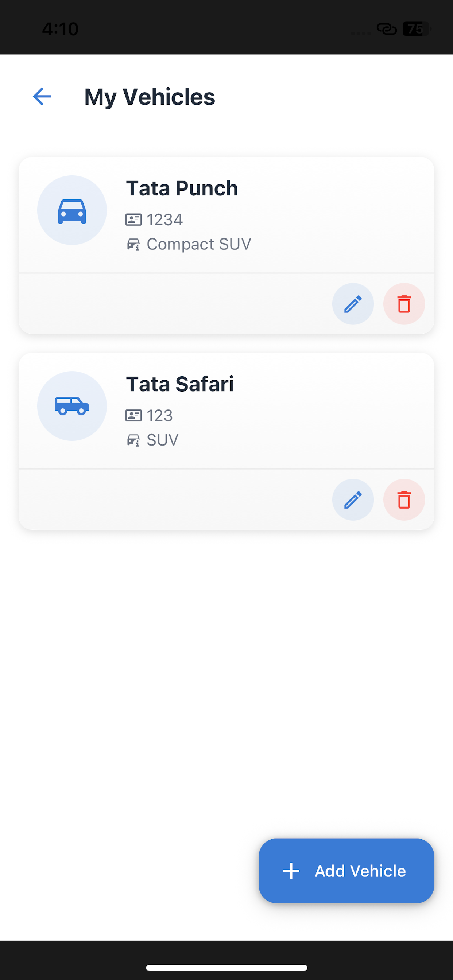Tap the Tata Punch car avatar icon
The width and height of the screenshot is (453, 980).
pyautogui.click(x=72, y=210)
